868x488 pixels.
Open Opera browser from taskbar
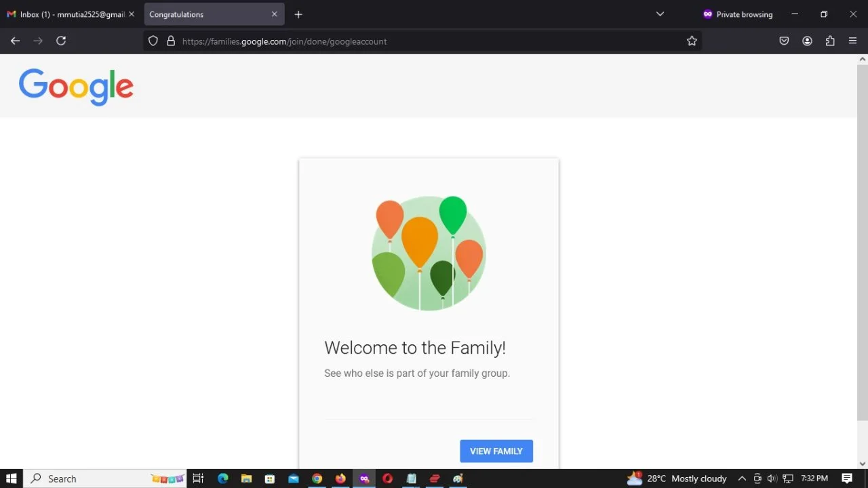(387, 479)
